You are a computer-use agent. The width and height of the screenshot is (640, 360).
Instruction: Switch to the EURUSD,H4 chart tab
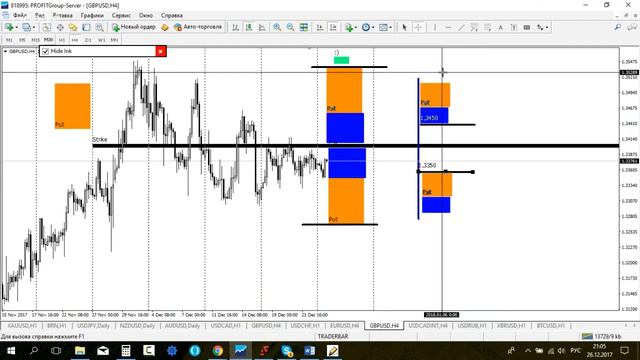click(x=344, y=326)
